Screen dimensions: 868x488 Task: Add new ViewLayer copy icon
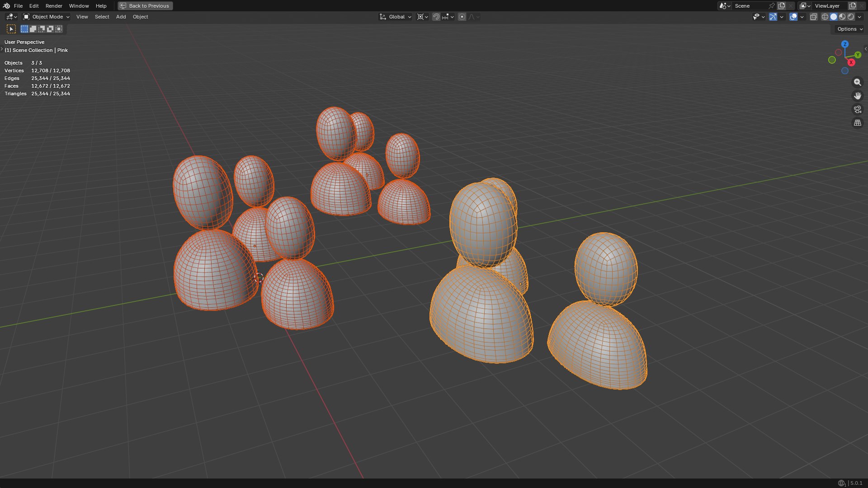click(x=853, y=6)
